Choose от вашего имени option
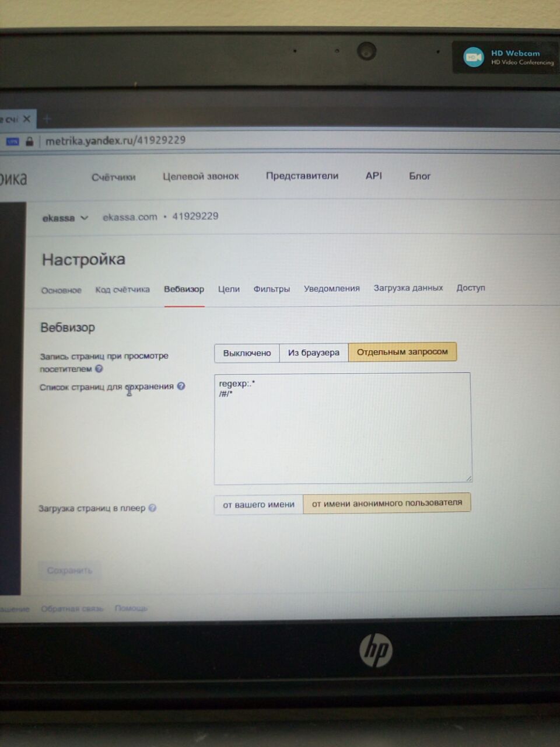This screenshot has width=560, height=747. point(258,505)
